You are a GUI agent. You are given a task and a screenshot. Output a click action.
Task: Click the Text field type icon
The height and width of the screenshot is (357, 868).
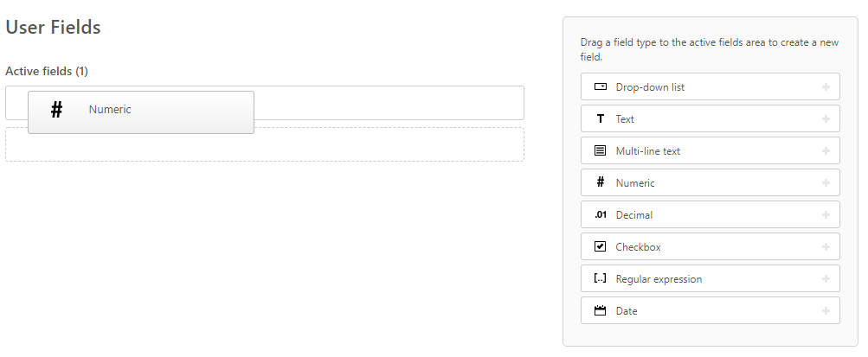click(x=601, y=119)
